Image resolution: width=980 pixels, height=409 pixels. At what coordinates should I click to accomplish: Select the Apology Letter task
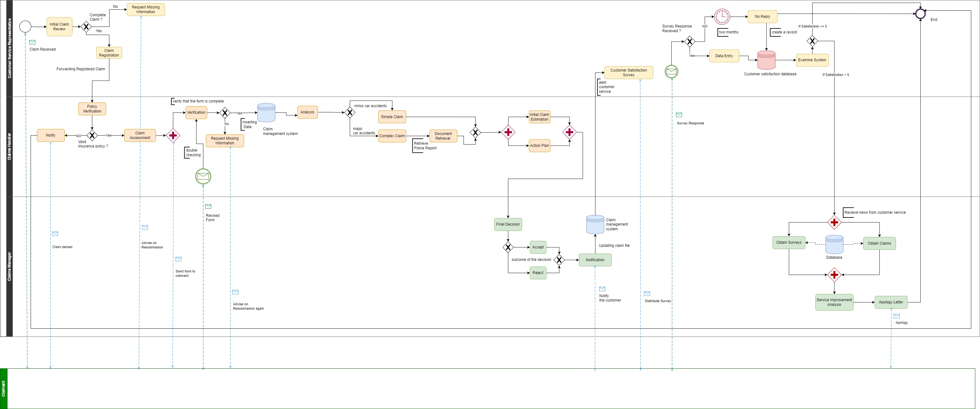pos(891,302)
